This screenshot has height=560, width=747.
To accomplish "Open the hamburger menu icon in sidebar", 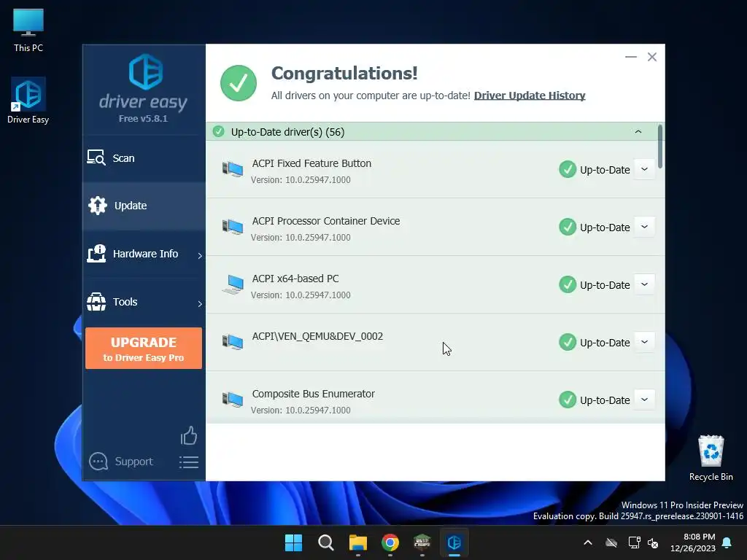I will 189,462.
